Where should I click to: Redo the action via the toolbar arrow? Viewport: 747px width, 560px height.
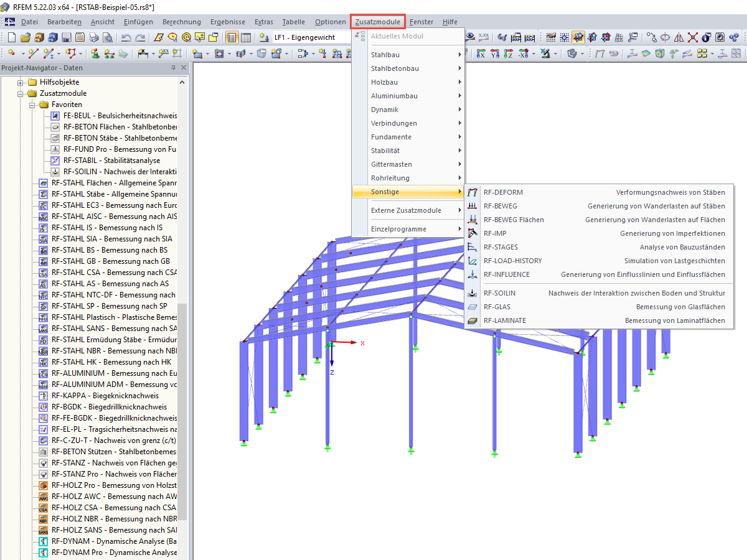(x=140, y=37)
